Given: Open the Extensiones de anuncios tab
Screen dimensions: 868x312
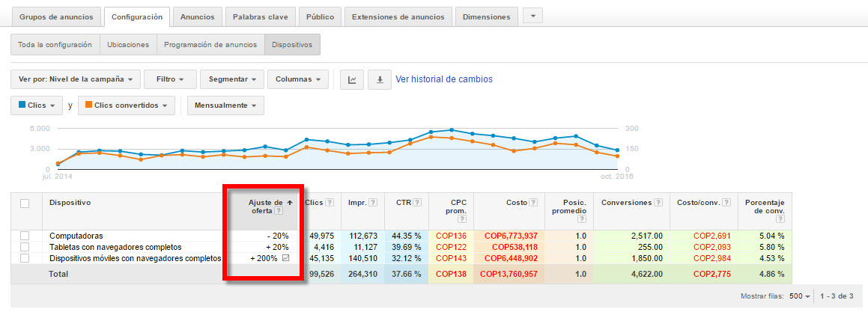Looking at the screenshot, I should pyautogui.click(x=398, y=16).
